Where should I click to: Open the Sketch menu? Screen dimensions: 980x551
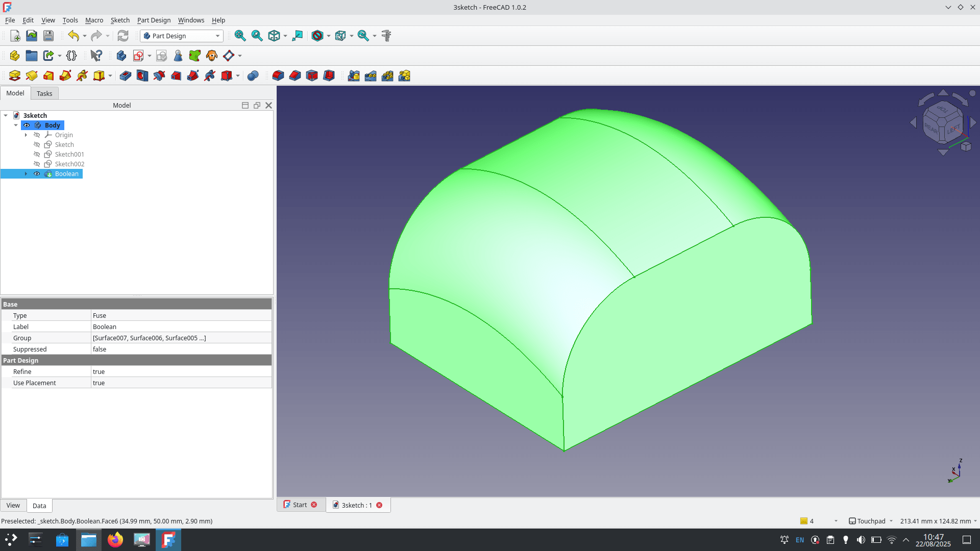point(120,20)
